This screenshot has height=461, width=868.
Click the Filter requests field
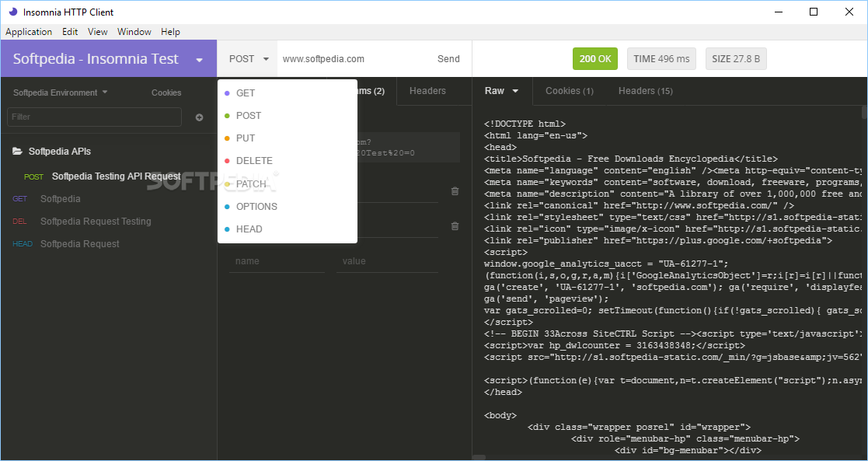[94, 117]
